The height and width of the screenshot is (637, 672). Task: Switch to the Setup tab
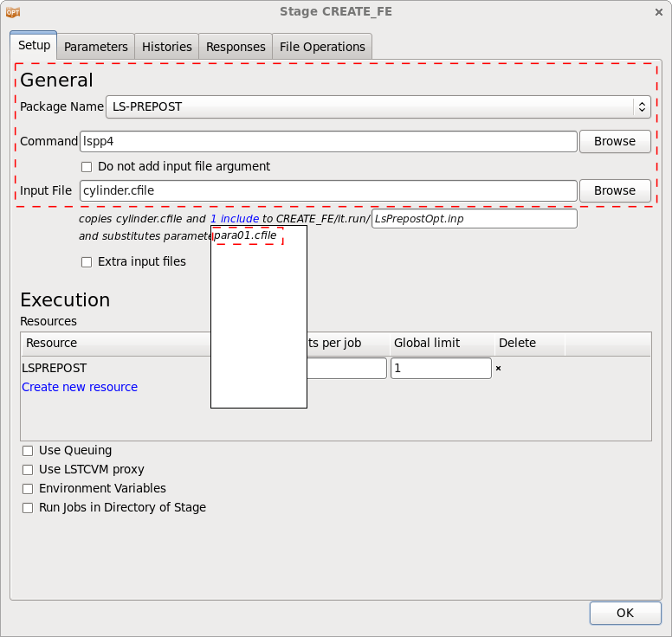tap(34, 45)
